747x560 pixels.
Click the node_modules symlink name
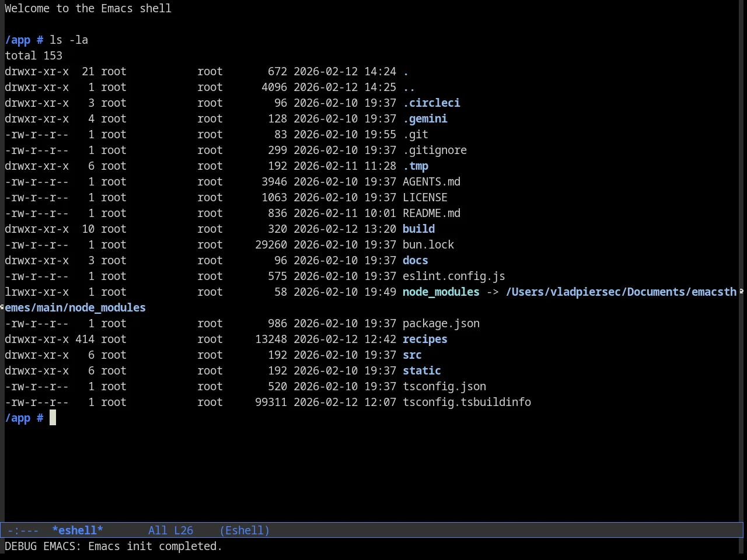(441, 292)
